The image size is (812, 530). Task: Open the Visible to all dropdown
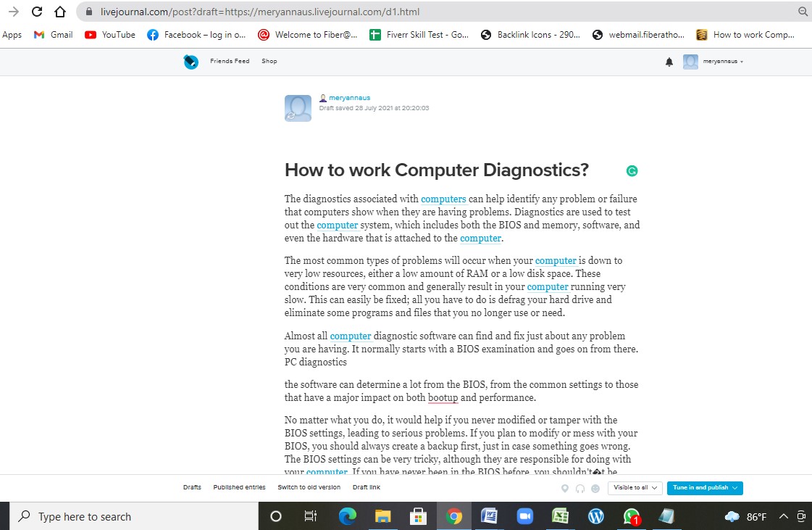(635, 488)
